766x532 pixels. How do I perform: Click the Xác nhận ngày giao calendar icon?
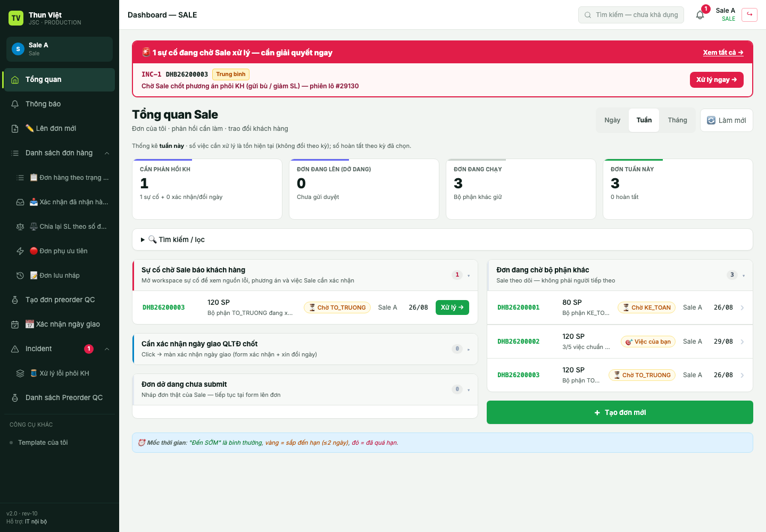[x=15, y=325]
